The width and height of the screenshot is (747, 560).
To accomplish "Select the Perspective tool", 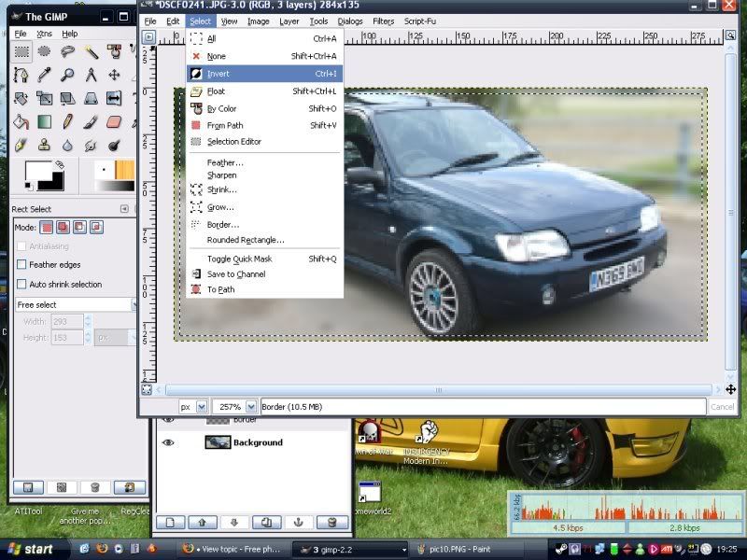I will [x=91, y=99].
